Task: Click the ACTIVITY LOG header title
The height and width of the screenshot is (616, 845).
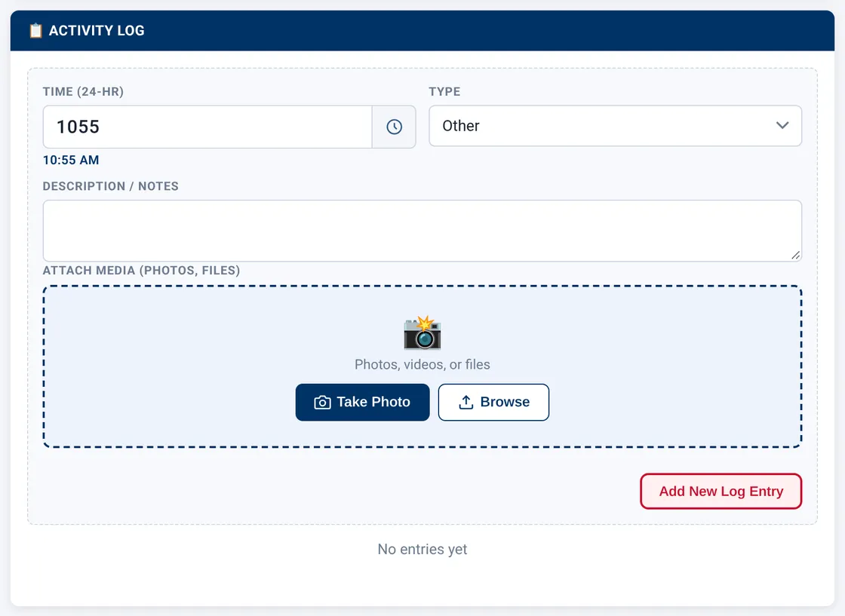Action: [x=97, y=31]
